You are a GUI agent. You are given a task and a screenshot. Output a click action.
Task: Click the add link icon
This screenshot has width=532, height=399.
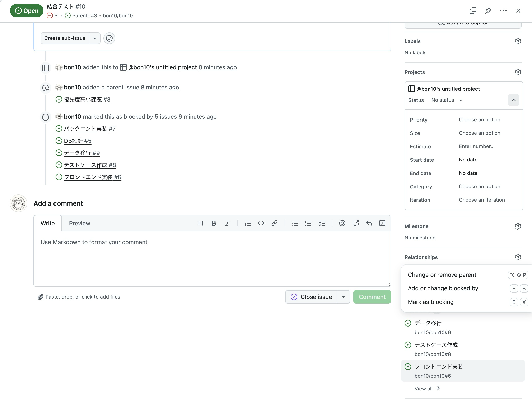(274, 223)
